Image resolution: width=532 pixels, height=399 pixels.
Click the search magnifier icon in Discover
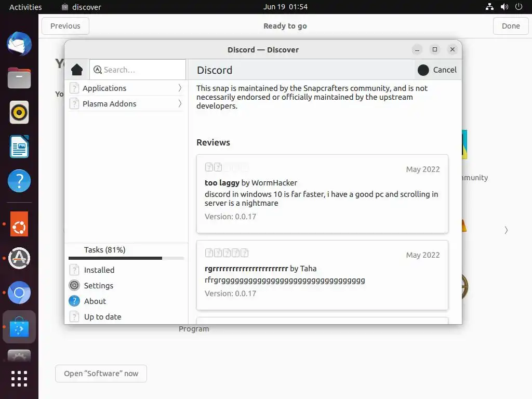(98, 70)
